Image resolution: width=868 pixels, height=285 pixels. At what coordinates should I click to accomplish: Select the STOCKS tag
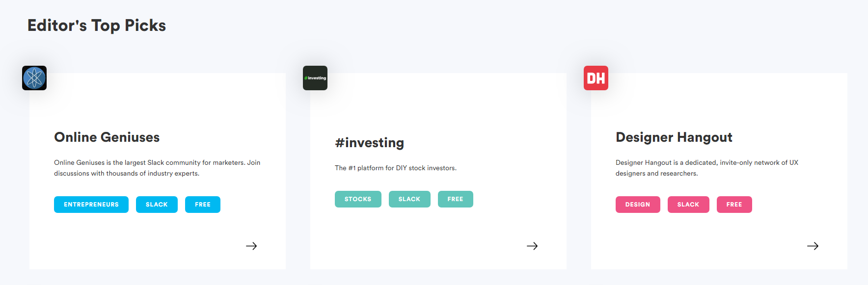pos(358,199)
